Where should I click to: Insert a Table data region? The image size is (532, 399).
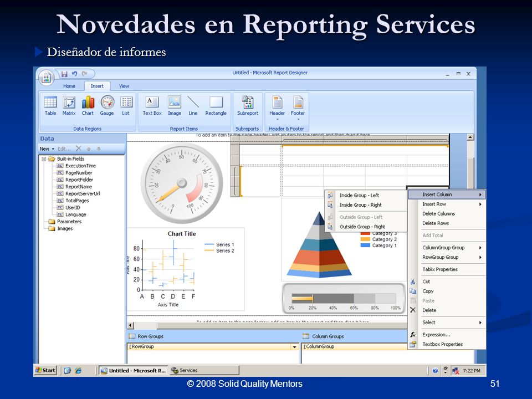click(x=50, y=105)
